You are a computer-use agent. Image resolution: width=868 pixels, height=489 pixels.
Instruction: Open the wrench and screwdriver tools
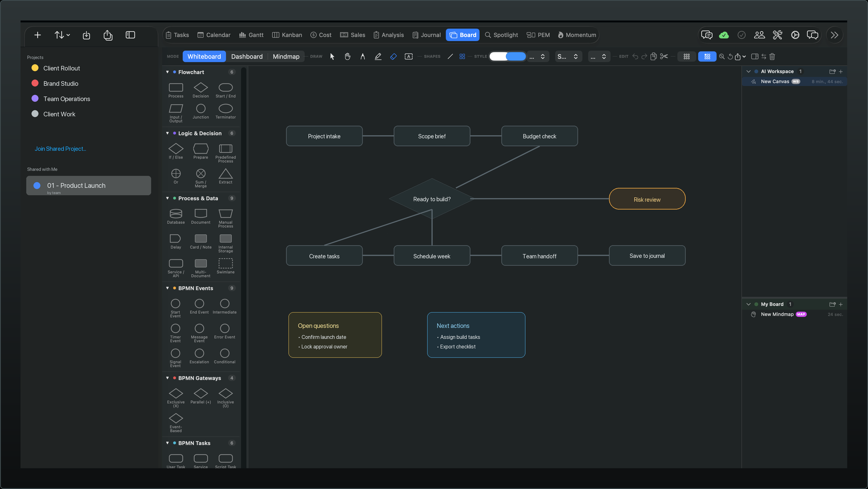[x=777, y=35]
